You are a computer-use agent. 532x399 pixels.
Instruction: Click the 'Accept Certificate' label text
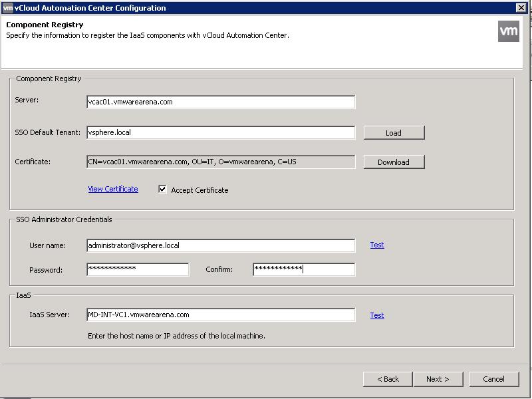[x=199, y=190]
